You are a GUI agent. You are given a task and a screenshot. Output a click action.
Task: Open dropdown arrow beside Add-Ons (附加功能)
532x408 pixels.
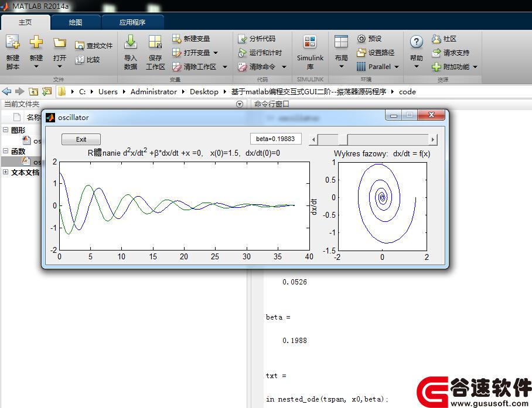click(475, 67)
